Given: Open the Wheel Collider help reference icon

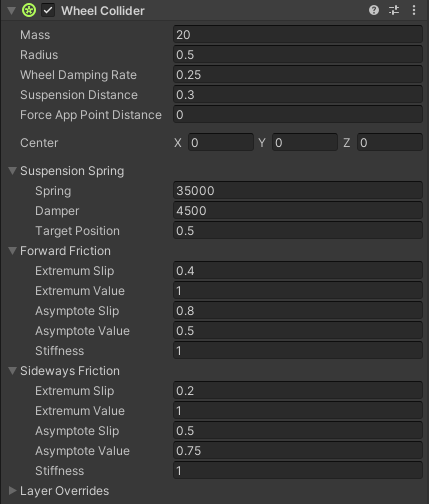Looking at the screenshot, I should [x=374, y=10].
